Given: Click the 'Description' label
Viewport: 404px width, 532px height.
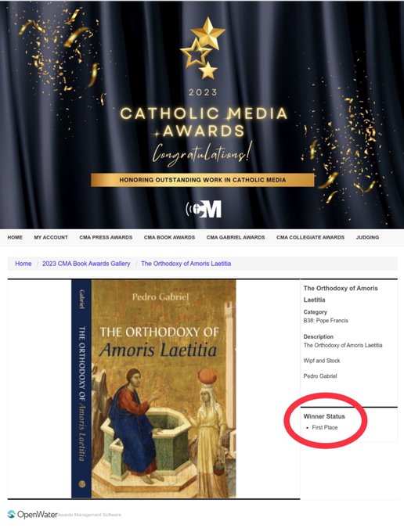Looking at the screenshot, I should pos(318,336).
